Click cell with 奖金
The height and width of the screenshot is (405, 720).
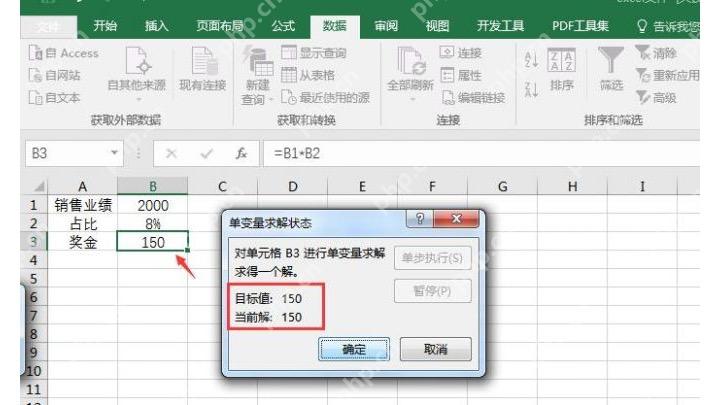pyautogui.click(x=83, y=242)
